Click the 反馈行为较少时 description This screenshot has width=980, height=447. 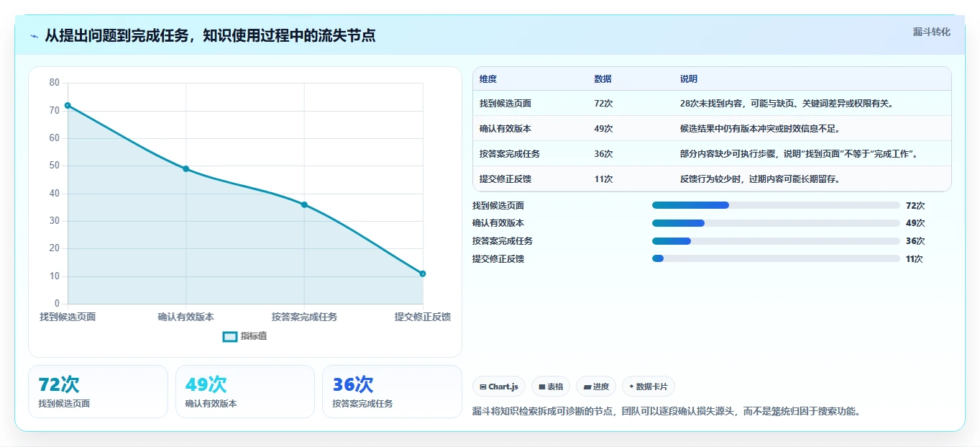click(760, 179)
